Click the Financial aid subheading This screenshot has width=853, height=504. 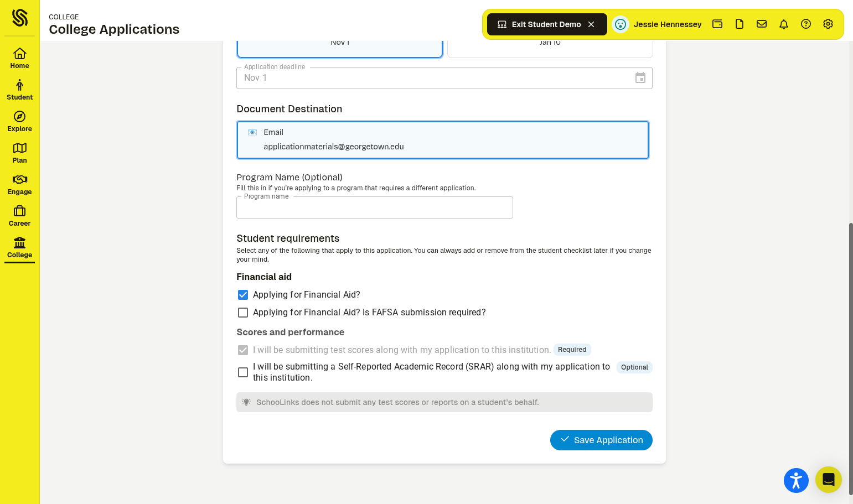tap(264, 277)
